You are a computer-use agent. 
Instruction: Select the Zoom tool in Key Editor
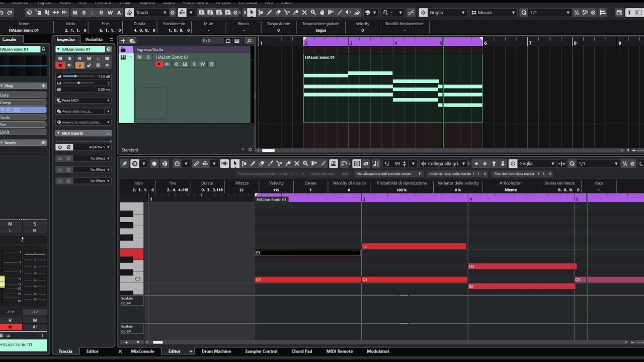point(305,163)
